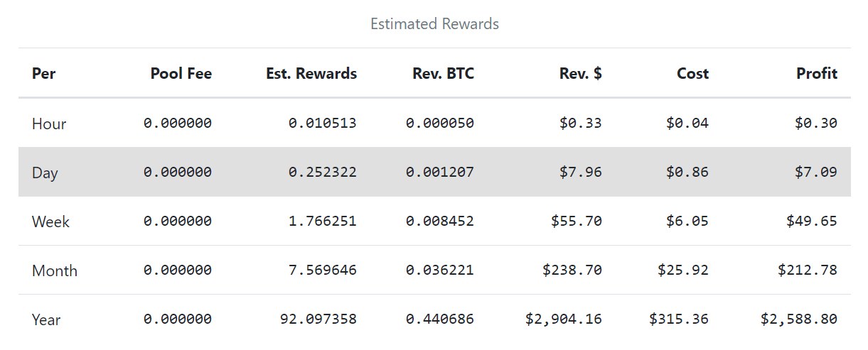Select the hourly Rev. BTC value 0.000050
This screenshot has height=350, width=868.
(439, 124)
